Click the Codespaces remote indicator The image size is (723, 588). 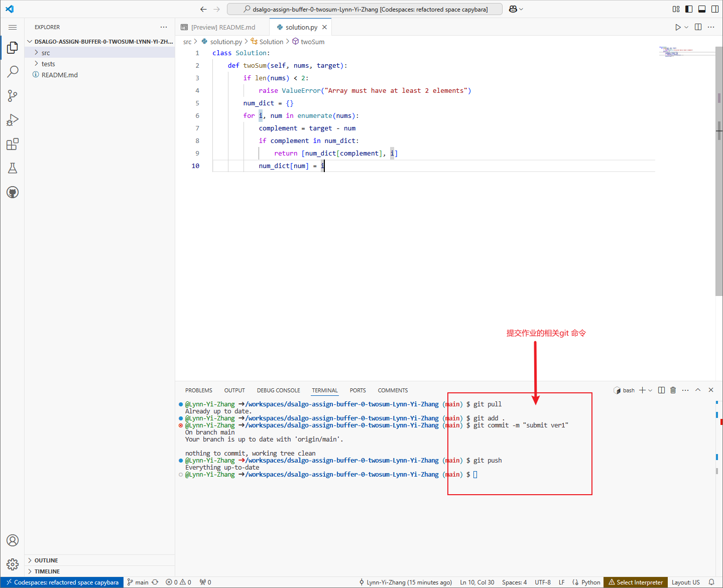(62, 582)
